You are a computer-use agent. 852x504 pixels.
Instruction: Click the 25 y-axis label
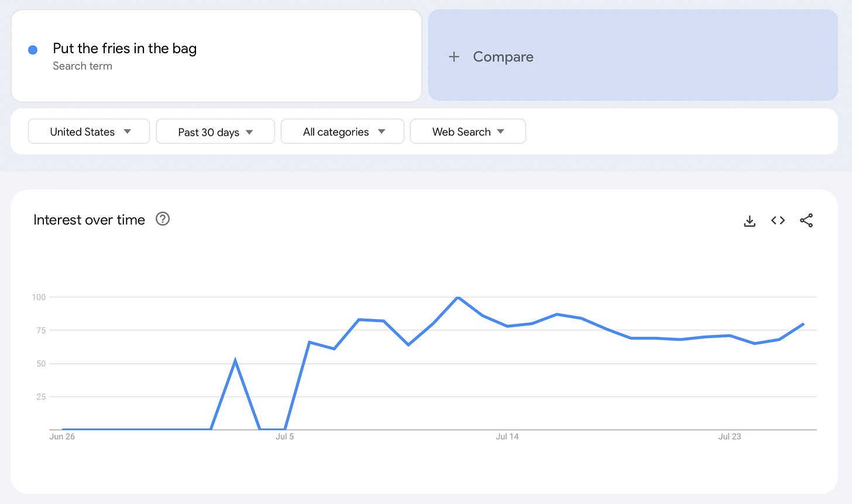pos(41,397)
